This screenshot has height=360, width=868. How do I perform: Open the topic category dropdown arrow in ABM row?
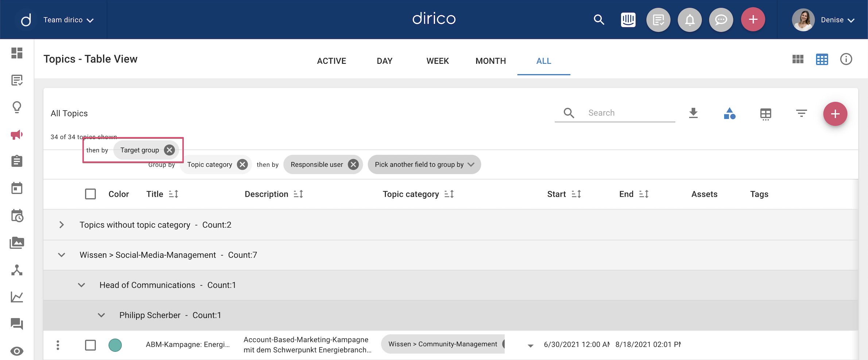coord(531,346)
